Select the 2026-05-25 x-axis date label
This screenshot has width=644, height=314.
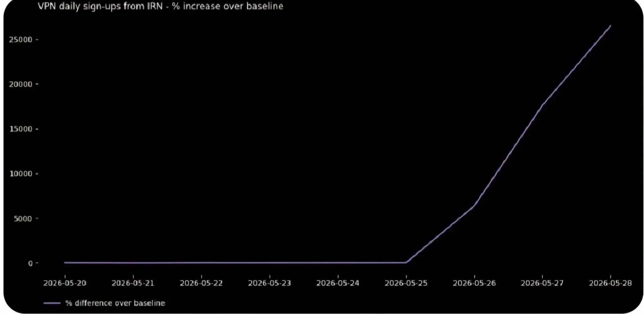406,283
